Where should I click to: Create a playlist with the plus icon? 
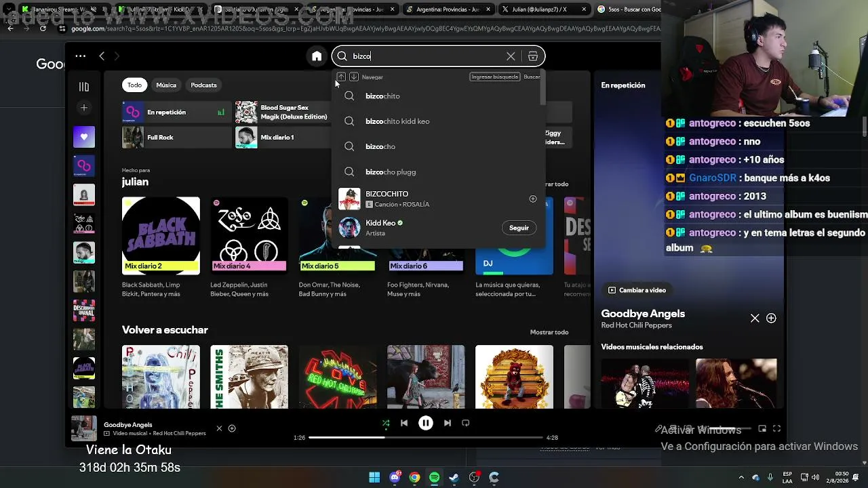[x=84, y=108]
